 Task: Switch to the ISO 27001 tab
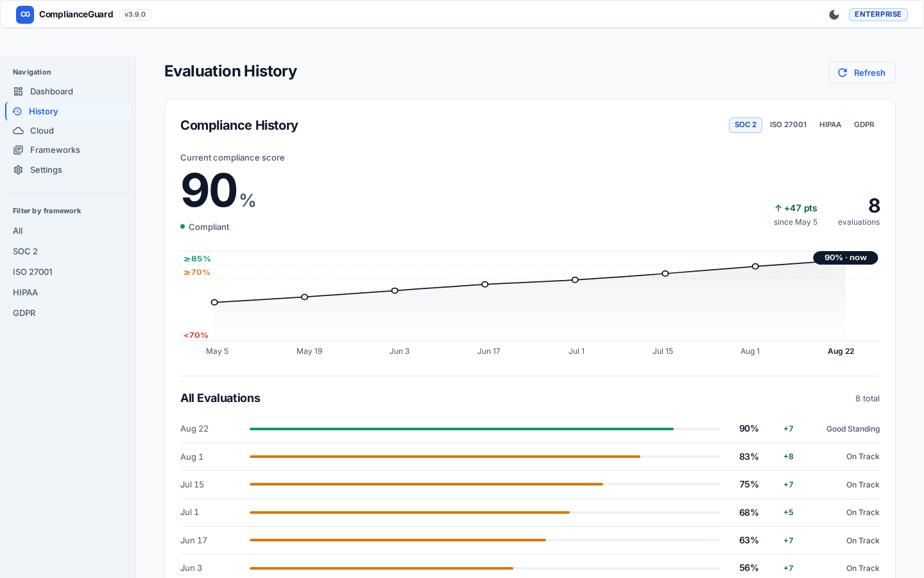pyautogui.click(x=788, y=125)
